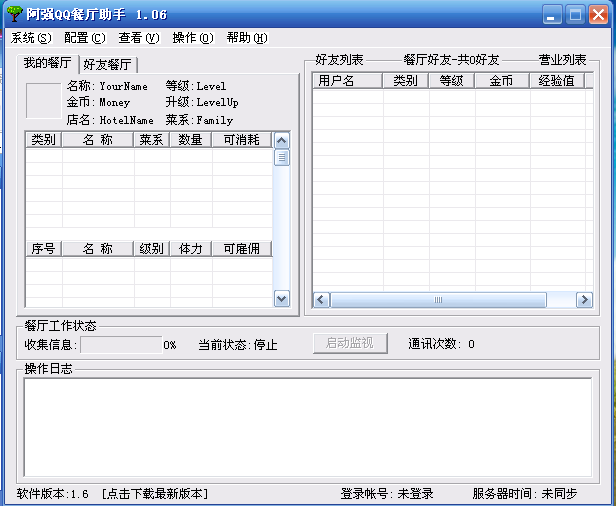This screenshot has width=616, height=506.
Task: Click the 金币: Money field
Action: 98,103
